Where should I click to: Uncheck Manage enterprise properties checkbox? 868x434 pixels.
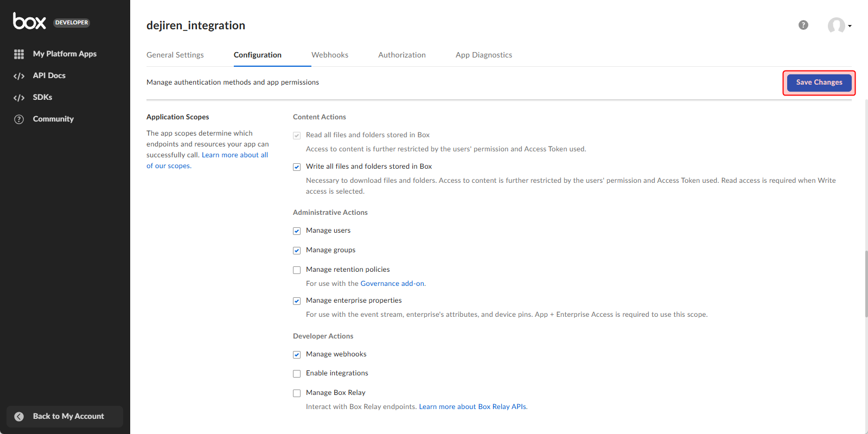(297, 301)
